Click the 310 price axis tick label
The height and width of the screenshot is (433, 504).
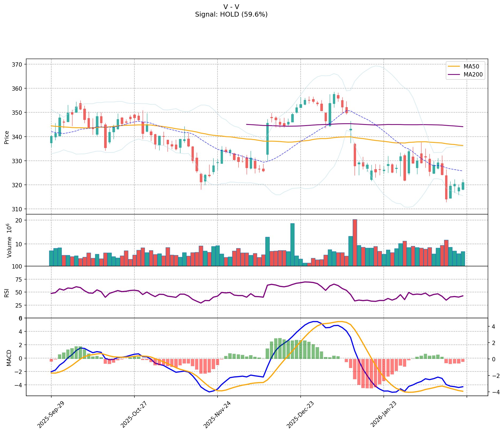pos(17,209)
